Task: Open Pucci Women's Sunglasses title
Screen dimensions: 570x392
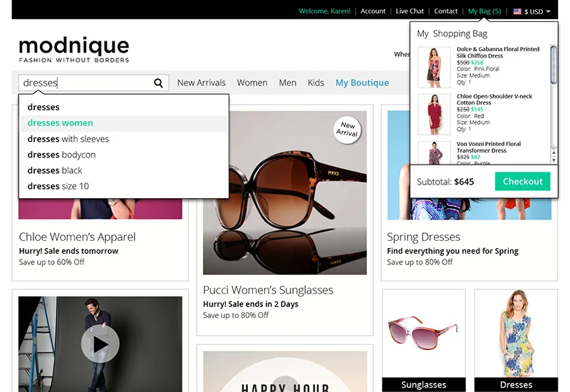Action: point(268,290)
